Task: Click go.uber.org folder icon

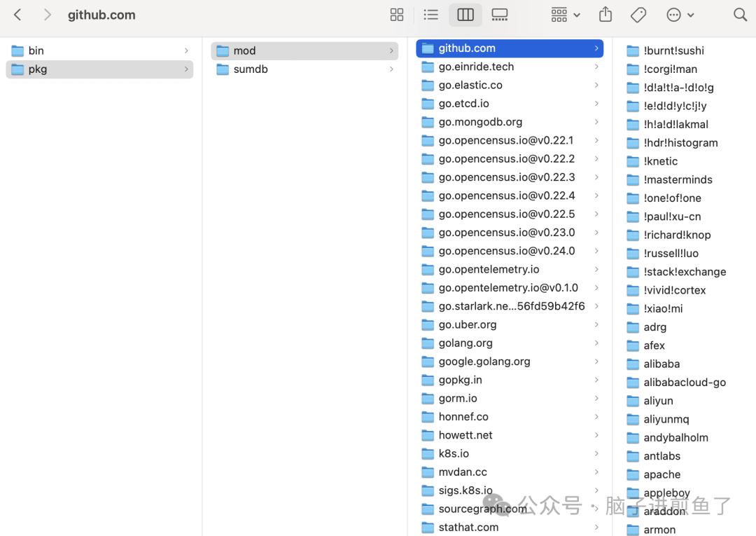Action: (428, 324)
